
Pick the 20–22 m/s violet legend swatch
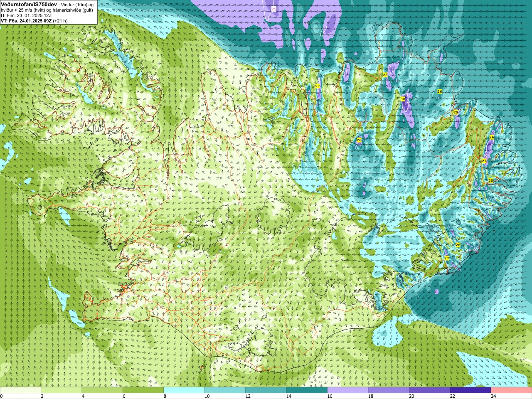tap(430, 390)
